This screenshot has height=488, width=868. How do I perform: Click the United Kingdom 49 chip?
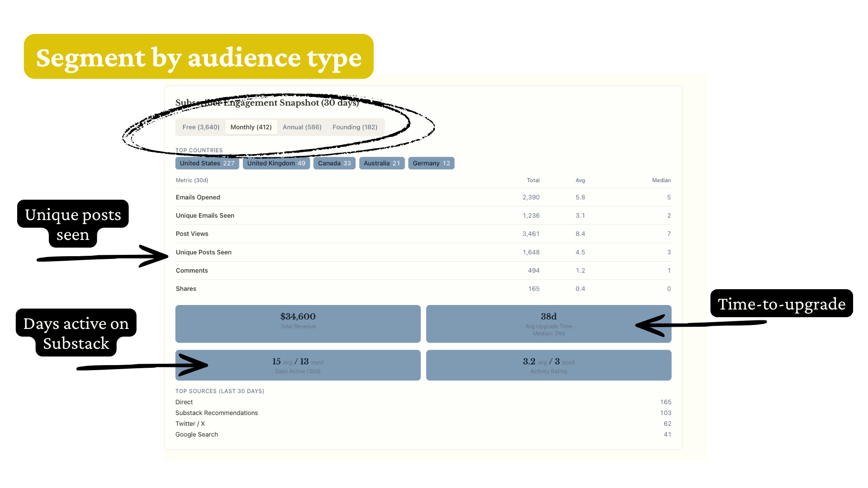click(276, 163)
